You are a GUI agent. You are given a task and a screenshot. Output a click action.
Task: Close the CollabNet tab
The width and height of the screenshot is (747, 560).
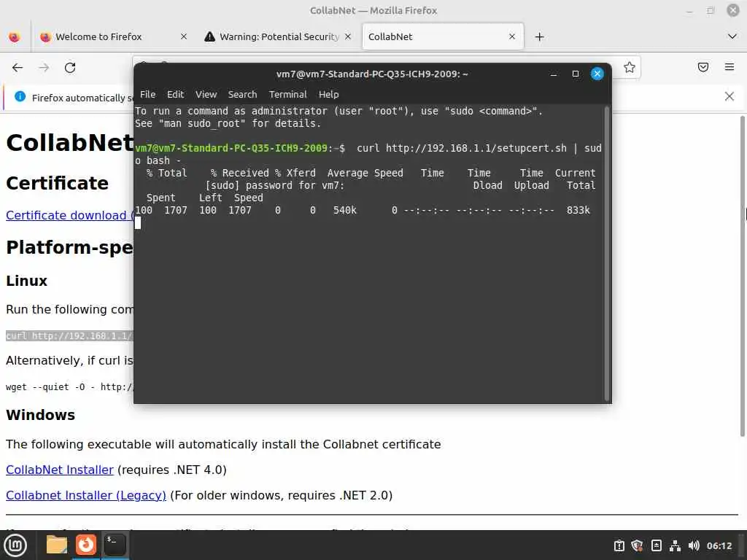pyautogui.click(x=512, y=36)
